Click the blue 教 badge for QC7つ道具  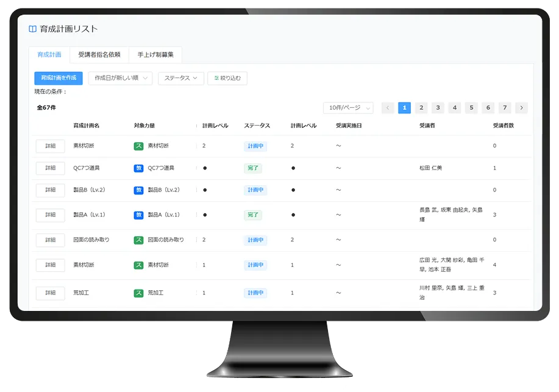[138, 168]
